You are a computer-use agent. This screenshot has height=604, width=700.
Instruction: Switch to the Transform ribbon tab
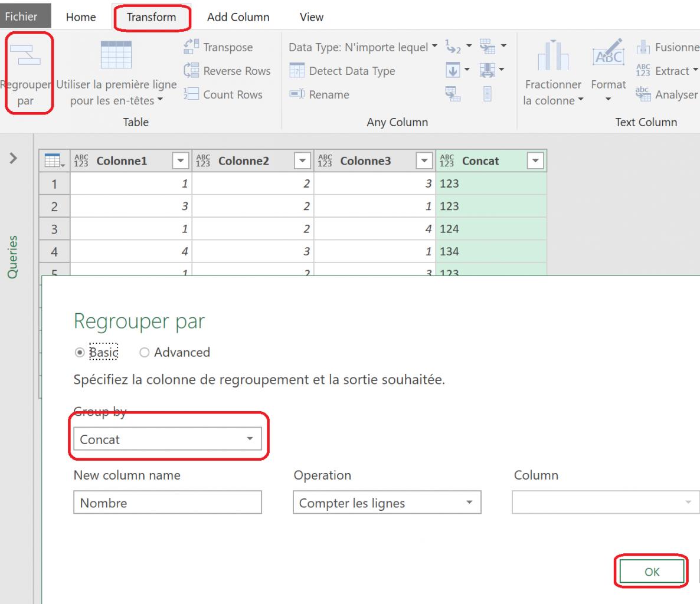coord(151,17)
